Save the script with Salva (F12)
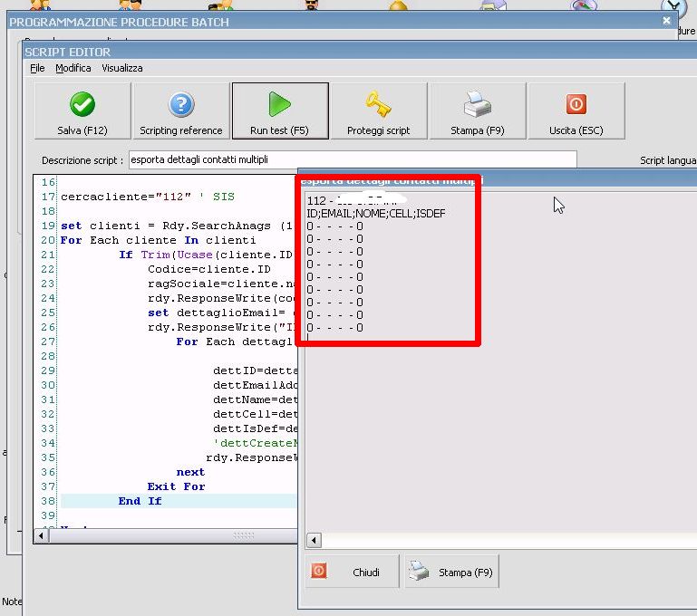Viewport: 697px width, 616px height. 82,111
